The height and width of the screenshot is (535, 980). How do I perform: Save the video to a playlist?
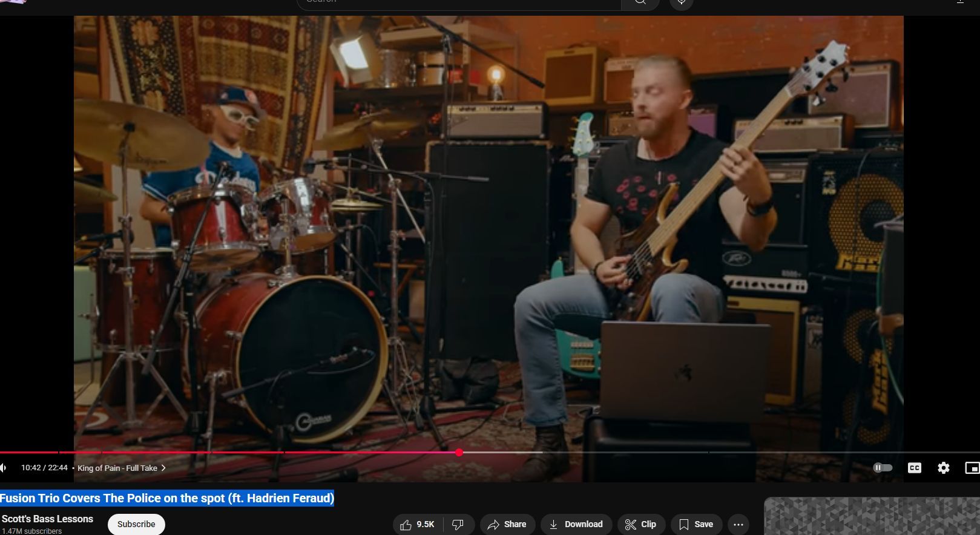[x=696, y=524]
